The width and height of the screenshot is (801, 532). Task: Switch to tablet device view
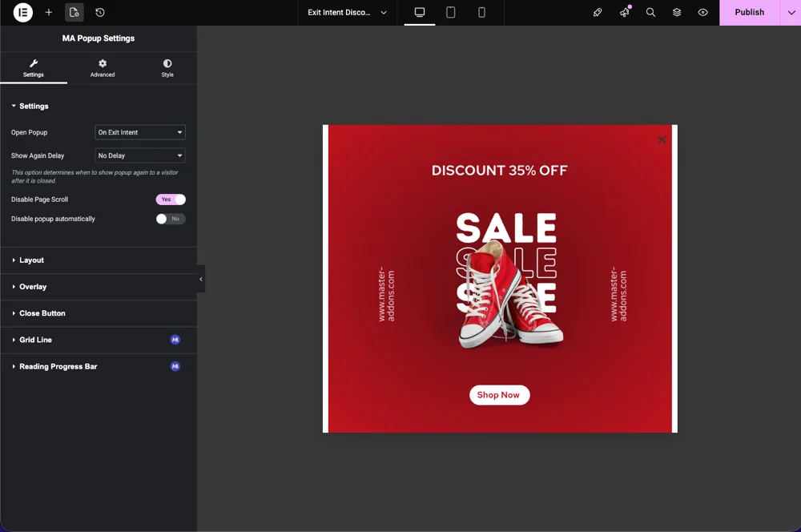450,12
